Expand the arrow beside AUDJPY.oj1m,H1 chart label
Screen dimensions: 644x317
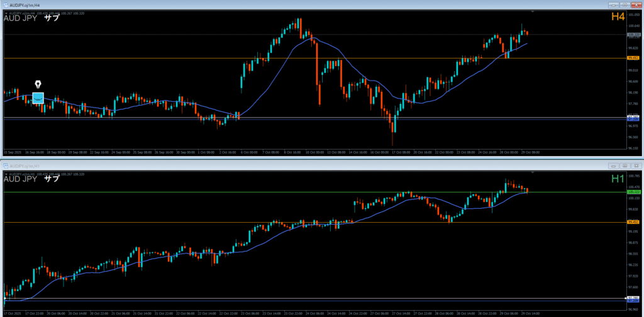pyautogui.click(x=6, y=173)
